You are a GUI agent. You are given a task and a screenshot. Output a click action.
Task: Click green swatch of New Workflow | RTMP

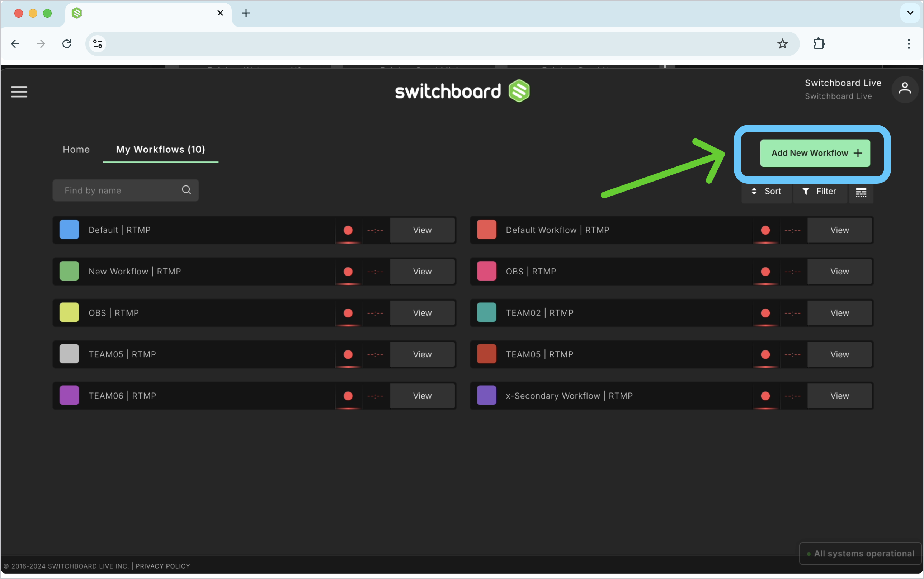click(69, 271)
